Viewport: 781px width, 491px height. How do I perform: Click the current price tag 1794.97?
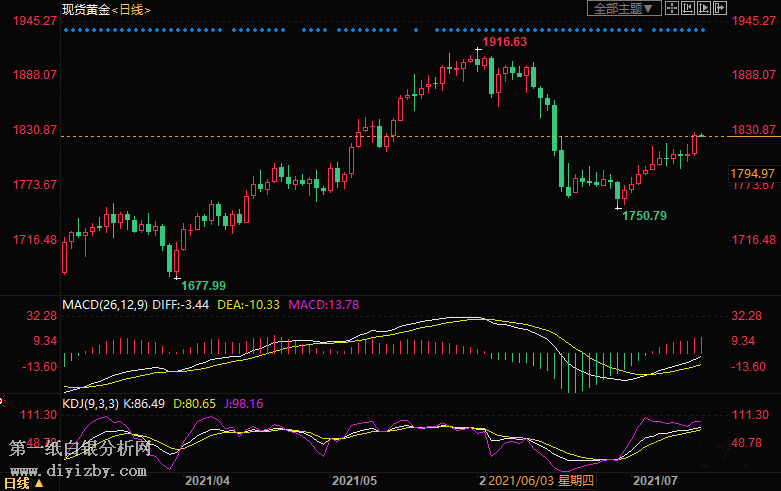click(753, 174)
